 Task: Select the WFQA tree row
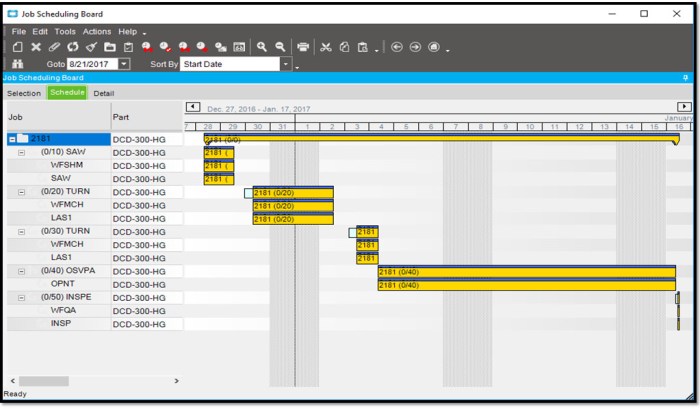pyautogui.click(x=63, y=310)
